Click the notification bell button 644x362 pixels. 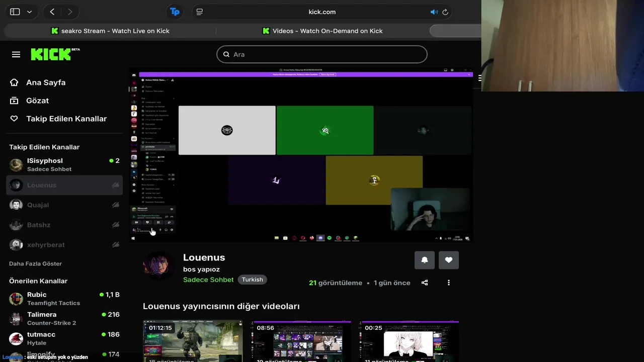coord(425,260)
